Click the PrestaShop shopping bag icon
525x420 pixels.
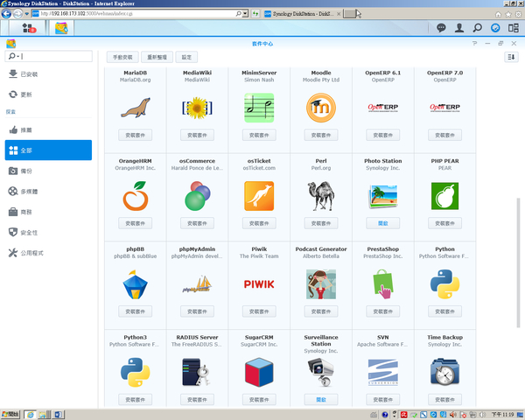(382, 283)
